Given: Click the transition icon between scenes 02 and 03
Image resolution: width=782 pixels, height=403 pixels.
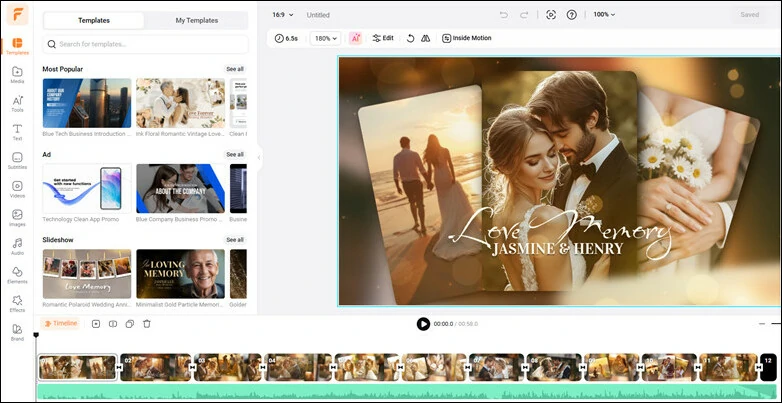Looking at the screenshot, I should [193, 368].
